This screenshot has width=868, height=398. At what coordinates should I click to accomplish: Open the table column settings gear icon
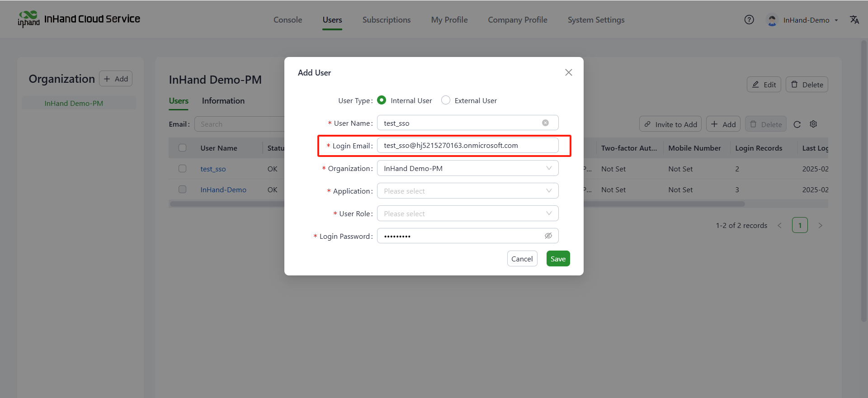point(813,124)
